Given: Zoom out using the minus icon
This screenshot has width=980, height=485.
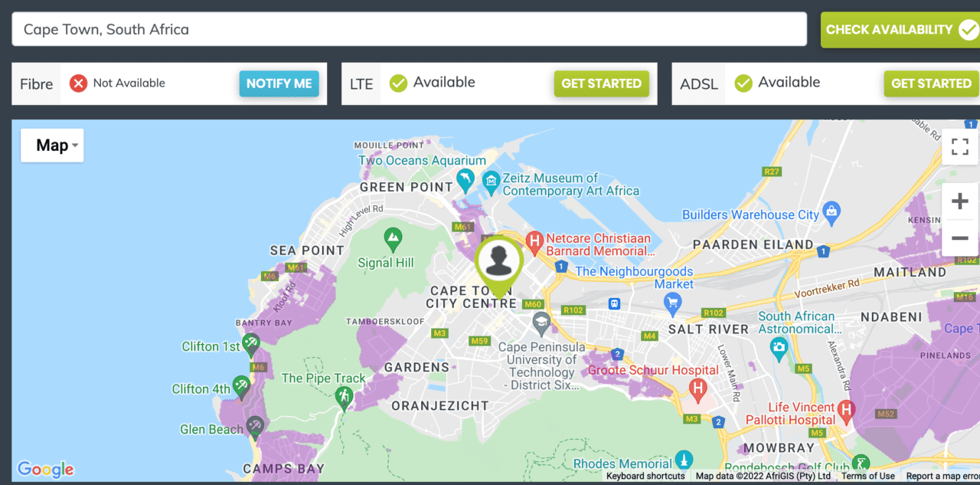Looking at the screenshot, I should 959,238.
